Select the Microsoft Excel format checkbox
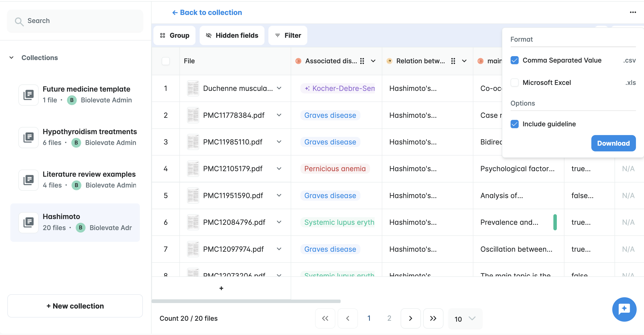The width and height of the screenshot is (644, 335). pos(515,83)
